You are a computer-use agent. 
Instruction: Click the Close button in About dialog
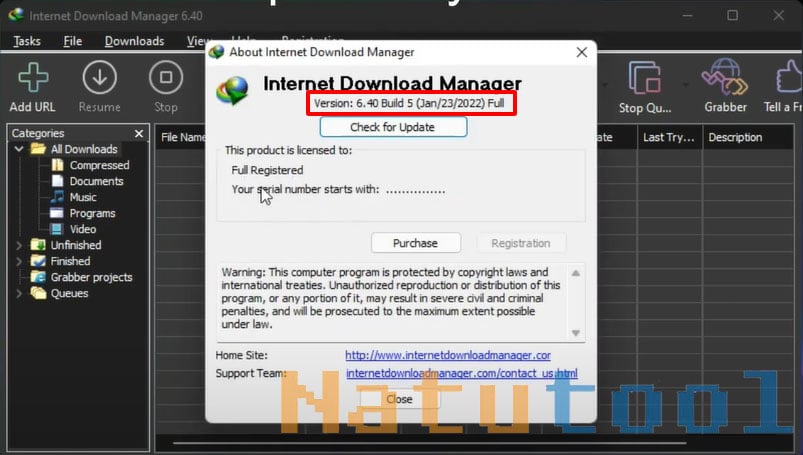(399, 399)
